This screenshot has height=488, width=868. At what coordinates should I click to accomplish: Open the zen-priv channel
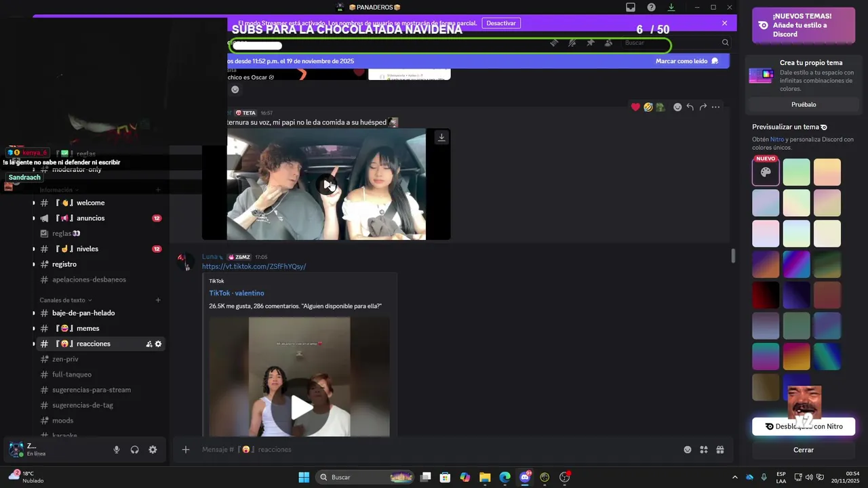coord(100,359)
